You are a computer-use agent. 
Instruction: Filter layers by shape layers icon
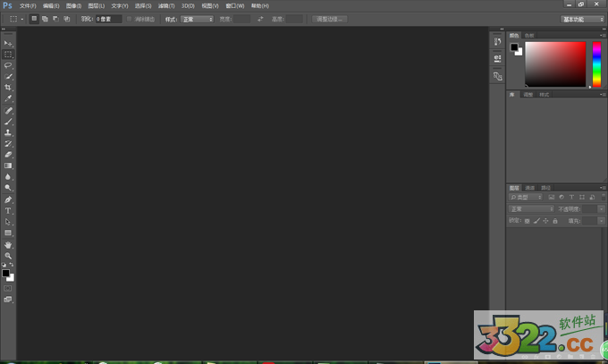582,197
